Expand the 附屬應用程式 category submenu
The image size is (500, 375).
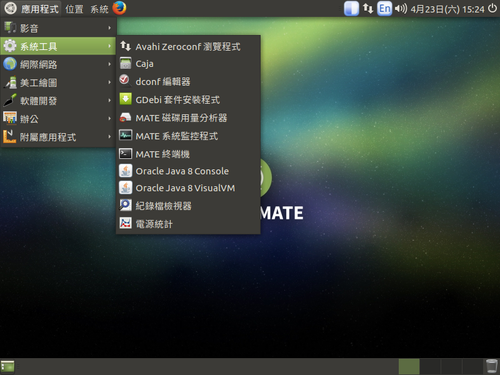click(x=58, y=137)
